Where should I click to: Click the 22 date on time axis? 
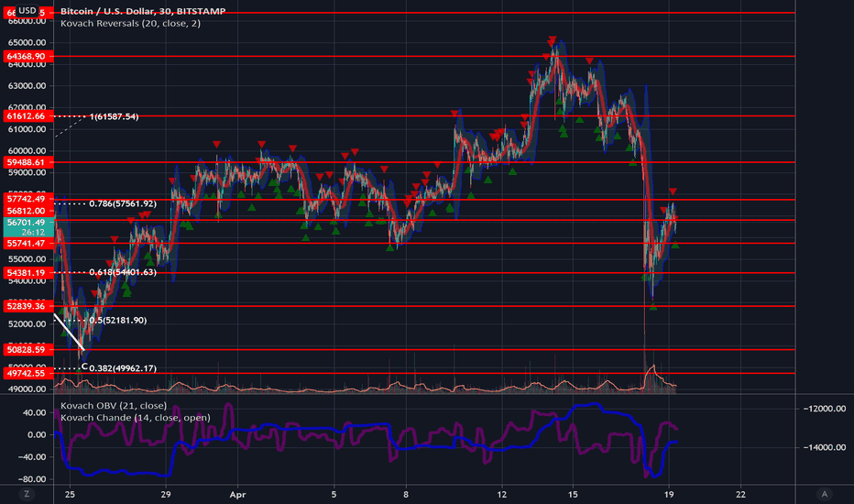[x=740, y=495]
